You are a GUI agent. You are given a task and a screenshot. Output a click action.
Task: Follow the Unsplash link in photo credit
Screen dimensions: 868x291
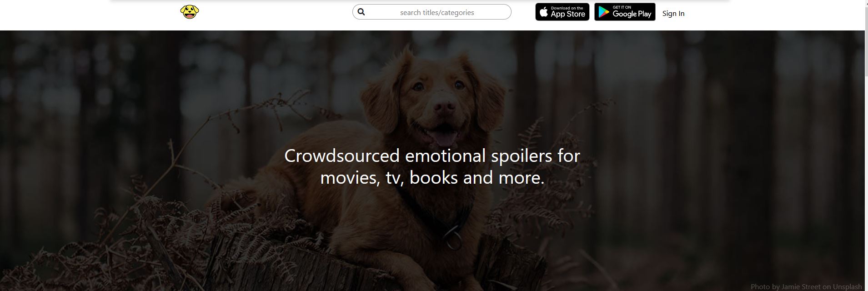pos(848,287)
